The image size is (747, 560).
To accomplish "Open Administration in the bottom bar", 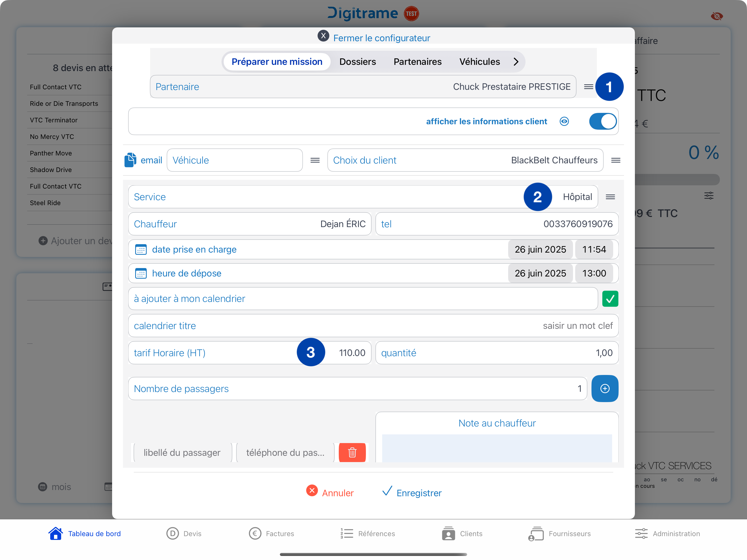I will click(x=667, y=534).
